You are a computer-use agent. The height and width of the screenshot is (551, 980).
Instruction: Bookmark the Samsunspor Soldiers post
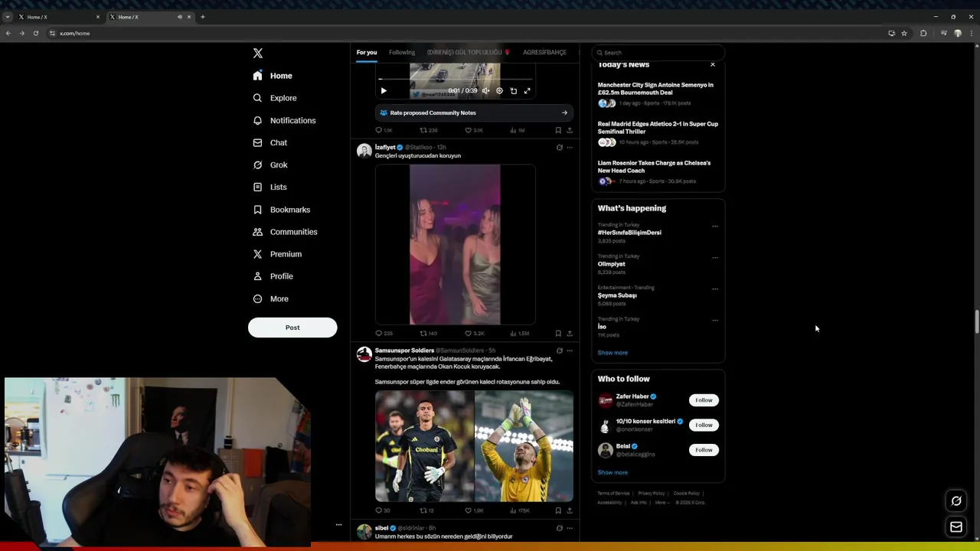[558, 510]
